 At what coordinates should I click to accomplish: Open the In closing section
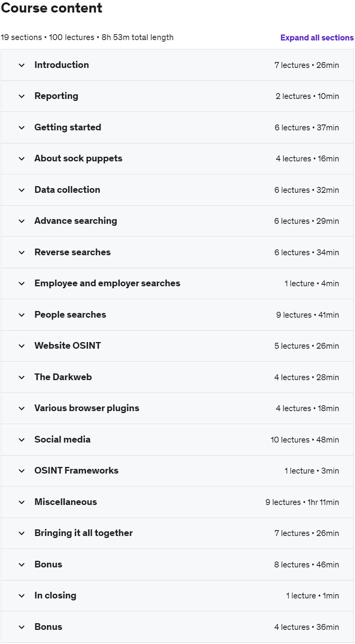coord(177,596)
